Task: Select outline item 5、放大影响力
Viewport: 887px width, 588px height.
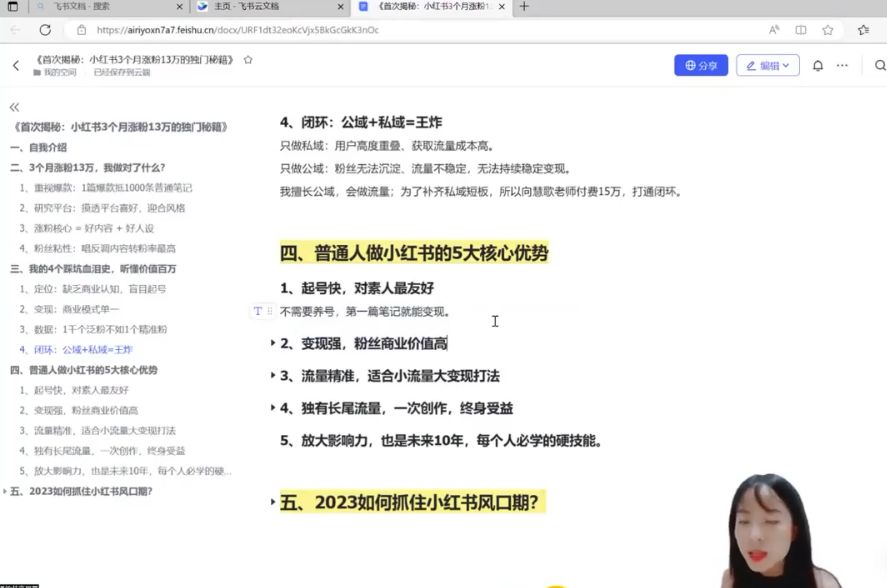Action: click(125, 471)
